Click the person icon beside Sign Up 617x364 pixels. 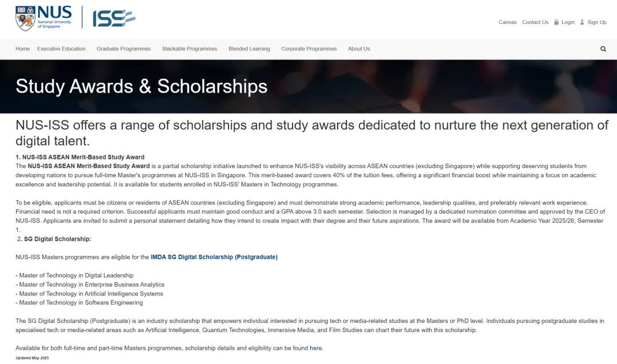coord(582,22)
